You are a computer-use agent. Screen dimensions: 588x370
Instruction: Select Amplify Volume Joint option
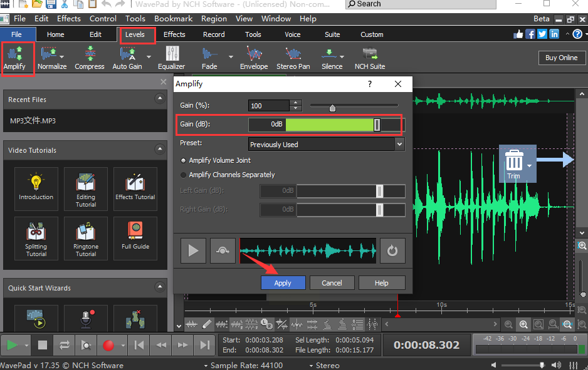point(184,160)
